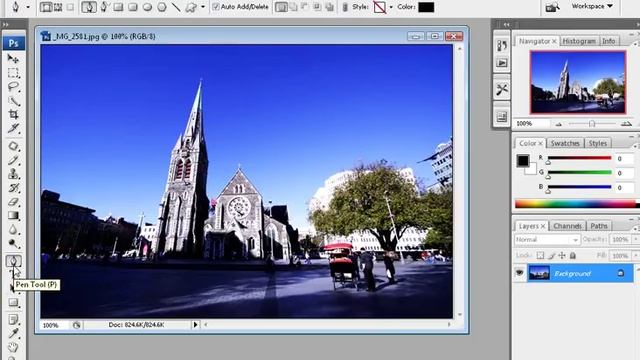Pick Freeform Pen tool in options bar
Screen dimensions: 640x360
(104, 7)
